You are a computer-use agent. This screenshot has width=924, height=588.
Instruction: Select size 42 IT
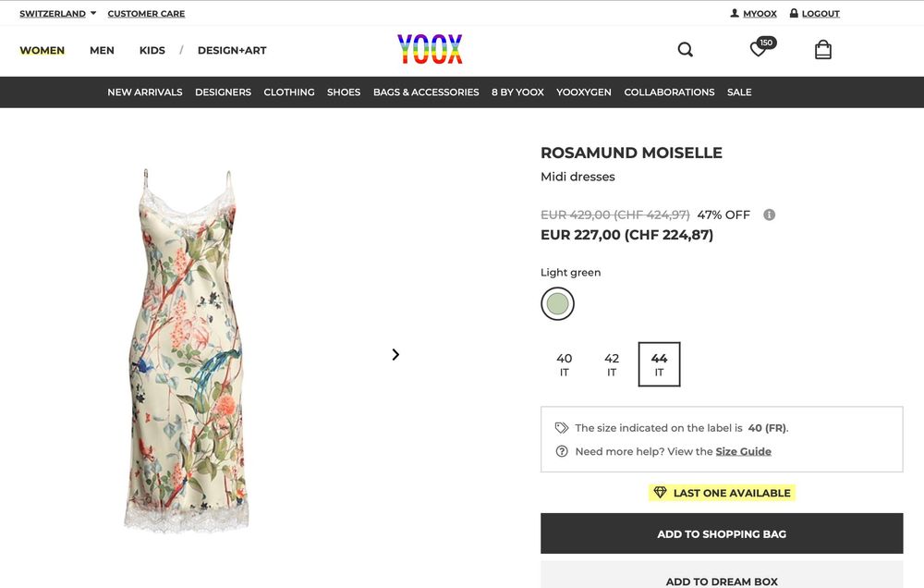(x=612, y=364)
